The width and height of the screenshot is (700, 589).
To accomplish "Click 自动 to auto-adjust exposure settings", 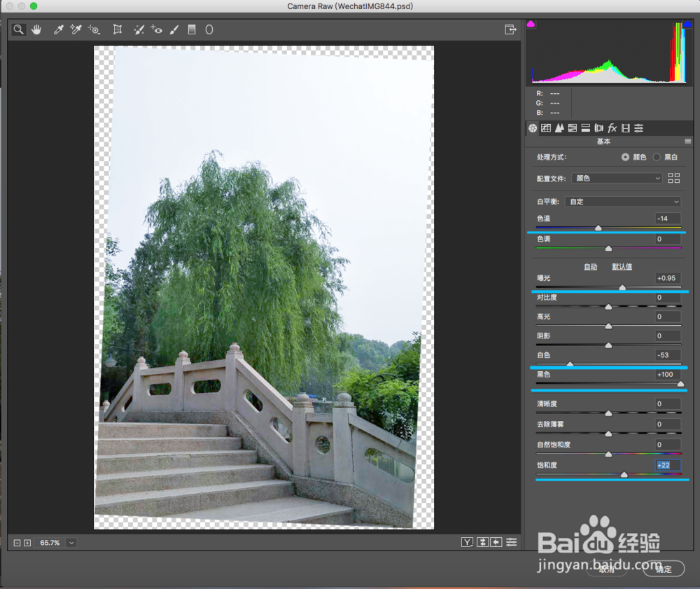I will click(591, 266).
